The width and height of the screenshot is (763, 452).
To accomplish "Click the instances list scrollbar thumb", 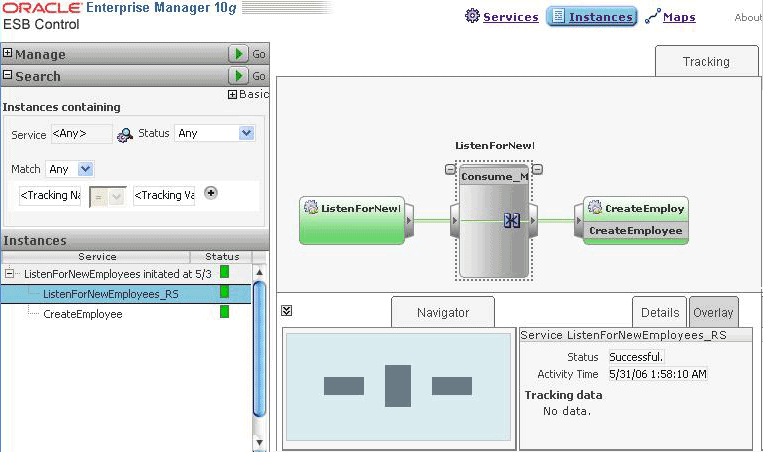I will tap(259, 348).
